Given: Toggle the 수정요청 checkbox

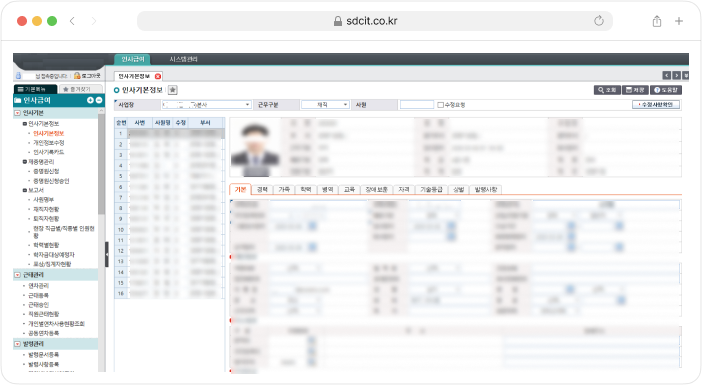Looking at the screenshot, I should 440,105.
